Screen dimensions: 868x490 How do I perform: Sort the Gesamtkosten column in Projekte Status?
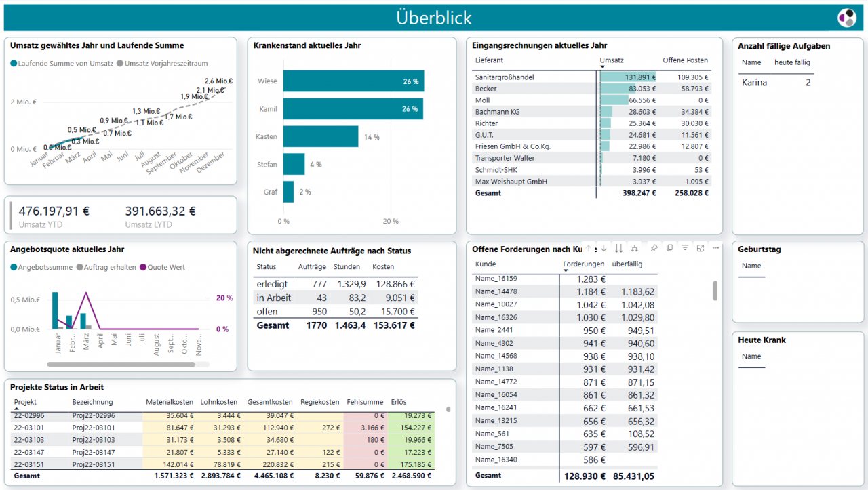(271, 401)
